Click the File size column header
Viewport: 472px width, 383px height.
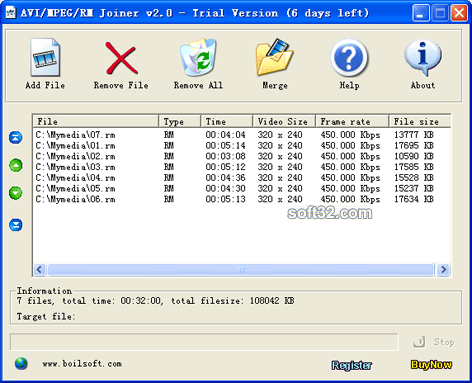coord(420,122)
